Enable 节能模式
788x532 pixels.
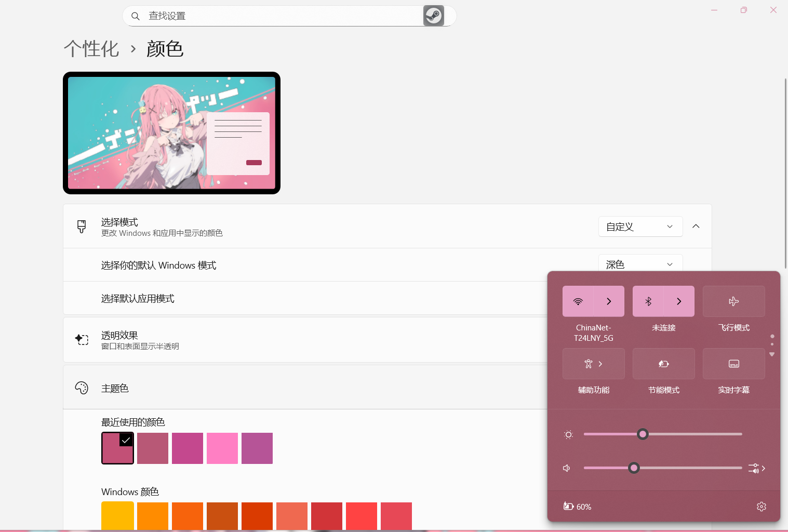tap(663, 364)
